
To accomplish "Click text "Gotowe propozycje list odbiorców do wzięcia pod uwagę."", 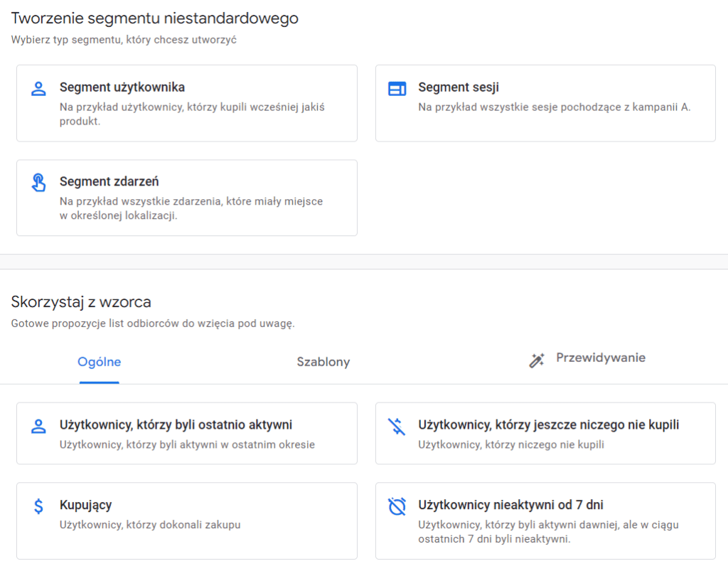I will pyautogui.click(x=153, y=323).
